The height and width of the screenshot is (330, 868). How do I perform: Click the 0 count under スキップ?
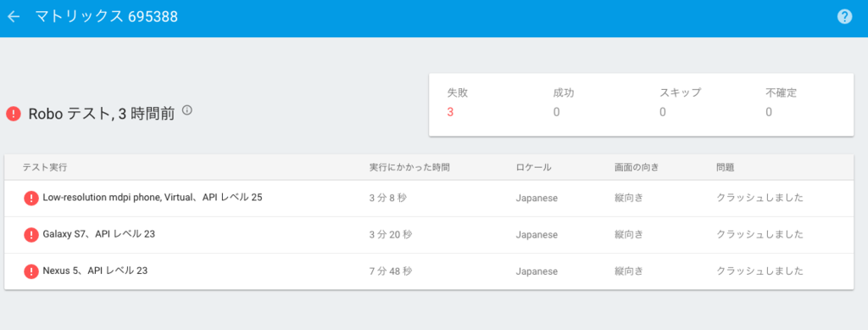[x=662, y=112]
